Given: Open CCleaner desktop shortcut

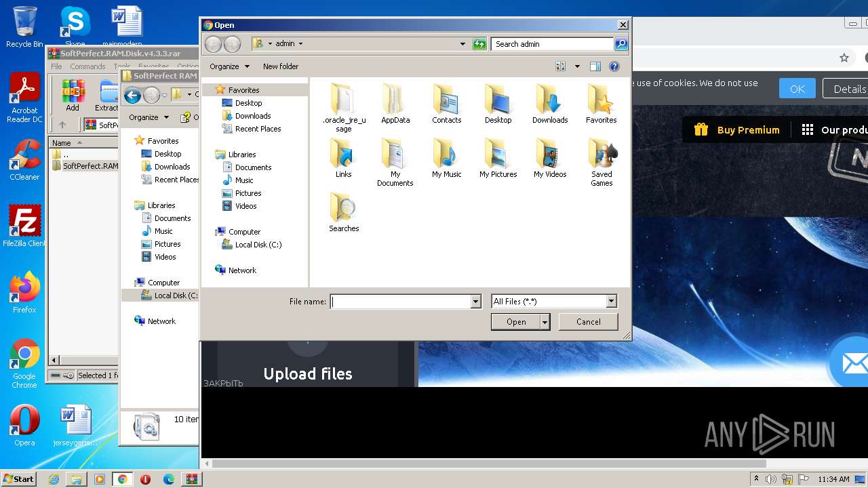Looking at the screenshot, I should coord(24,160).
